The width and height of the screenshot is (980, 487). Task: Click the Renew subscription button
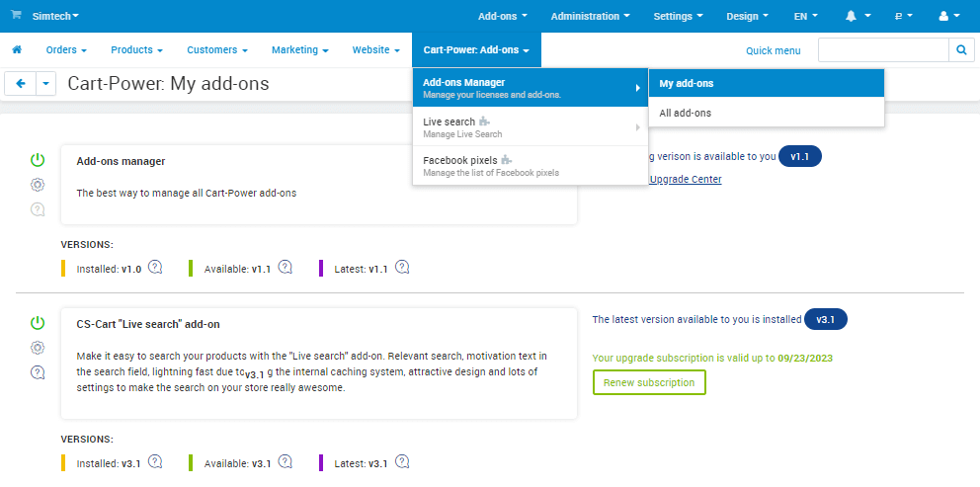[649, 382]
